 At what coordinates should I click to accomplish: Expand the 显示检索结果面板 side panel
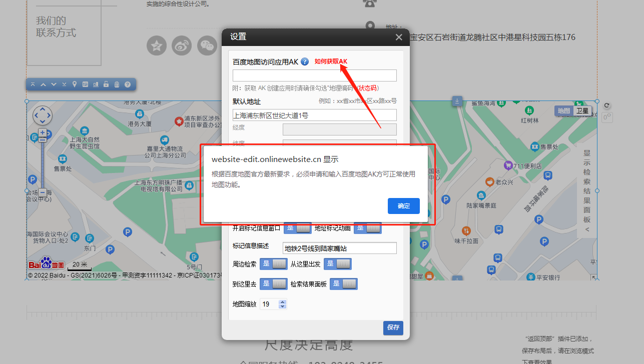(587, 191)
